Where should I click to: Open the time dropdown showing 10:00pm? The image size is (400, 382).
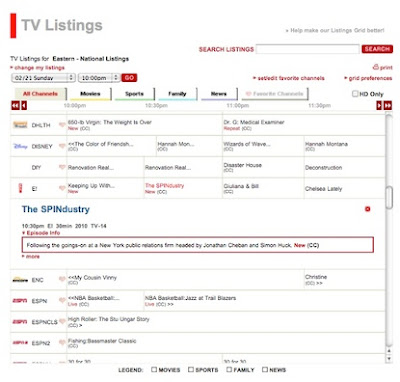[99, 78]
